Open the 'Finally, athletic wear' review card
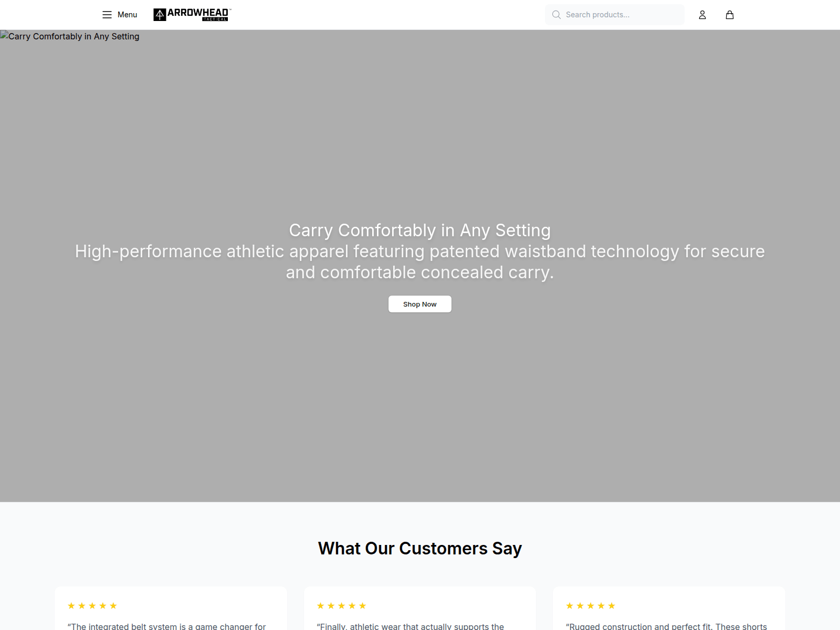Image resolution: width=840 pixels, height=630 pixels. (420, 608)
